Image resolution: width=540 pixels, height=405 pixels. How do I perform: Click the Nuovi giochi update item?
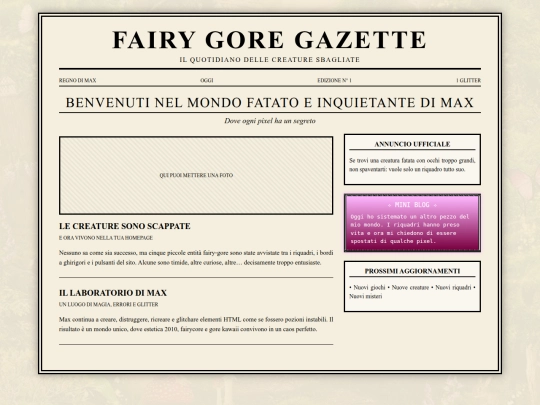(x=369, y=287)
